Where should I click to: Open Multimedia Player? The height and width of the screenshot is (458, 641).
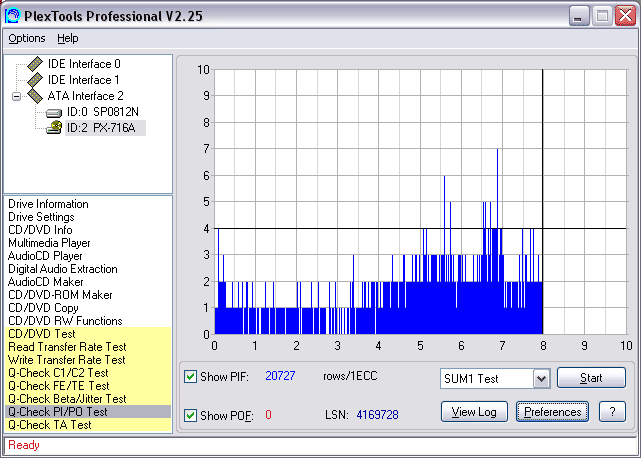(x=49, y=243)
